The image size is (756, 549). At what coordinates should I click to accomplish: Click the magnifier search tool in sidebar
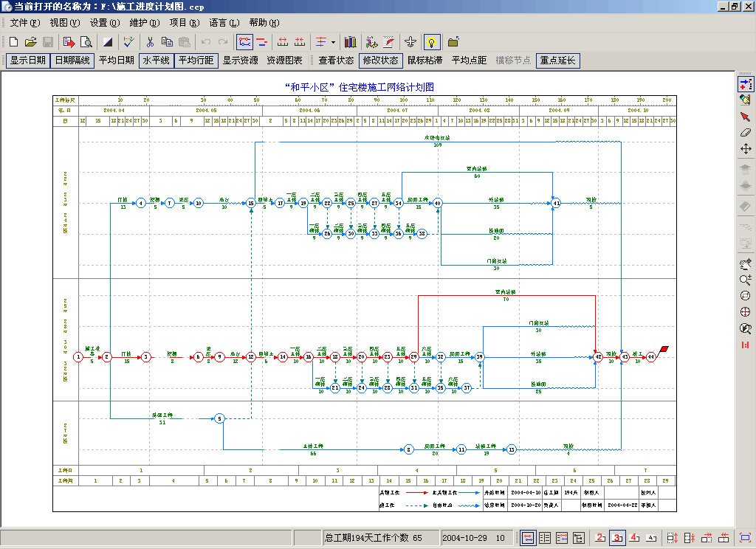pyautogui.click(x=746, y=328)
